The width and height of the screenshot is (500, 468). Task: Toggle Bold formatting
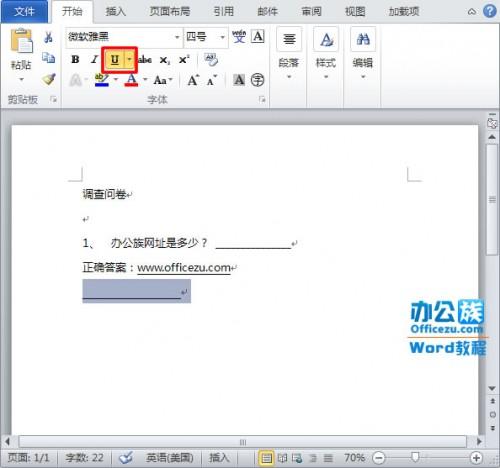[x=75, y=60]
